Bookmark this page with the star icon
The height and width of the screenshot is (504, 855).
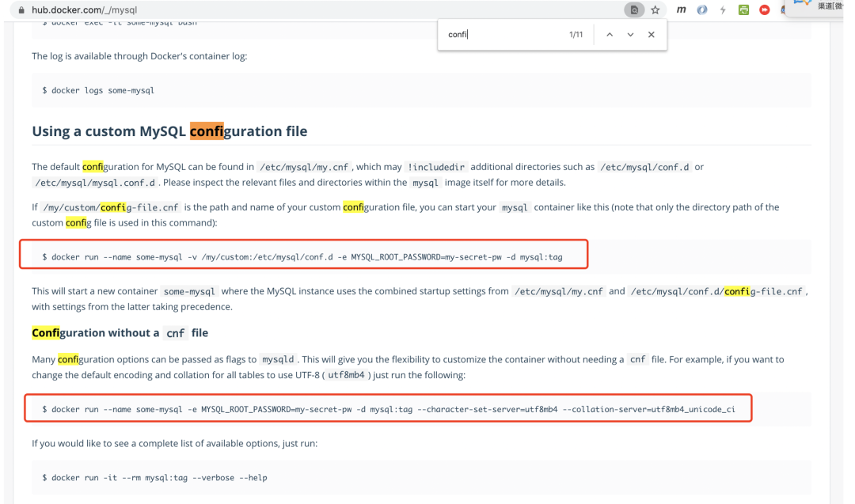pos(655,9)
